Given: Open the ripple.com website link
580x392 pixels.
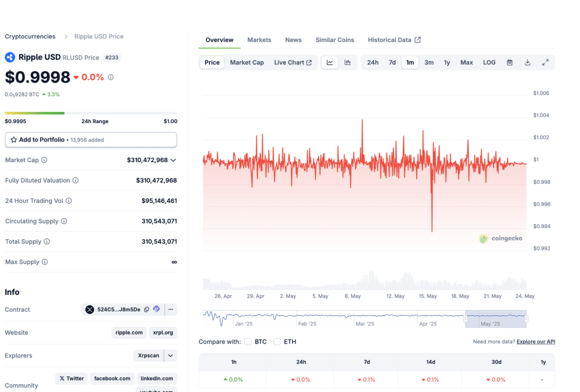Looking at the screenshot, I should [129, 333].
